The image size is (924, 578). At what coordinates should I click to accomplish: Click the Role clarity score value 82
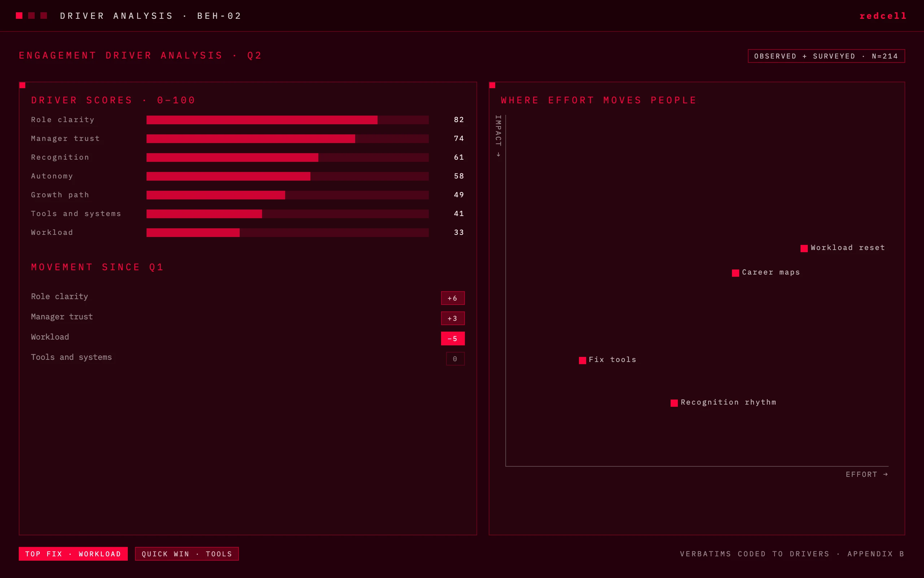[459, 120]
